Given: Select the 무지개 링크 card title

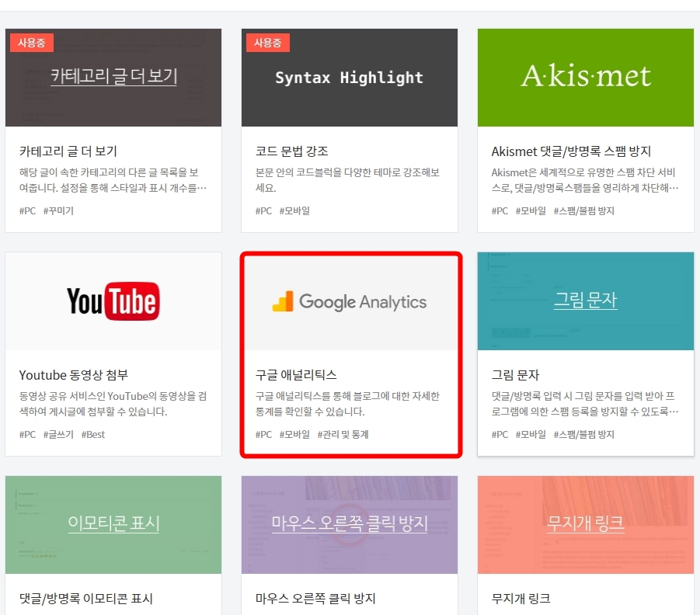Looking at the screenshot, I should point(521,599).
